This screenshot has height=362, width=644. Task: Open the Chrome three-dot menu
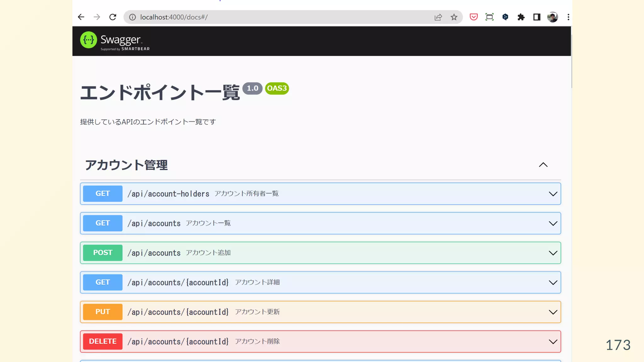point(568,17)
